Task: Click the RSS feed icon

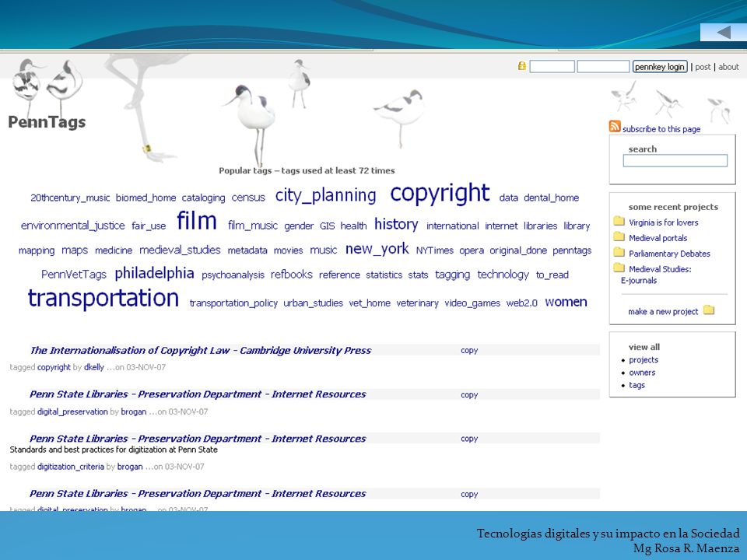Action: [x=615, y=126]
